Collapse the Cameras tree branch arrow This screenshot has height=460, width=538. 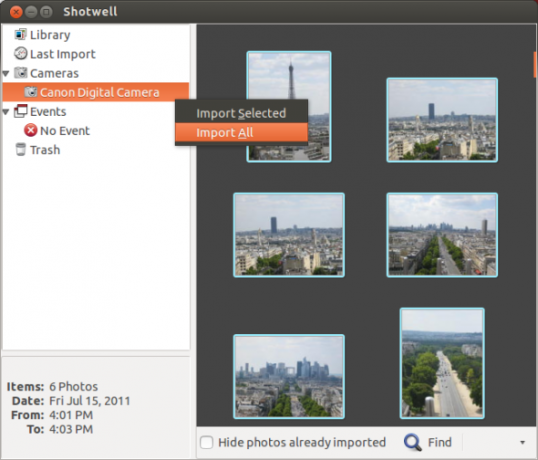[6, 73]
